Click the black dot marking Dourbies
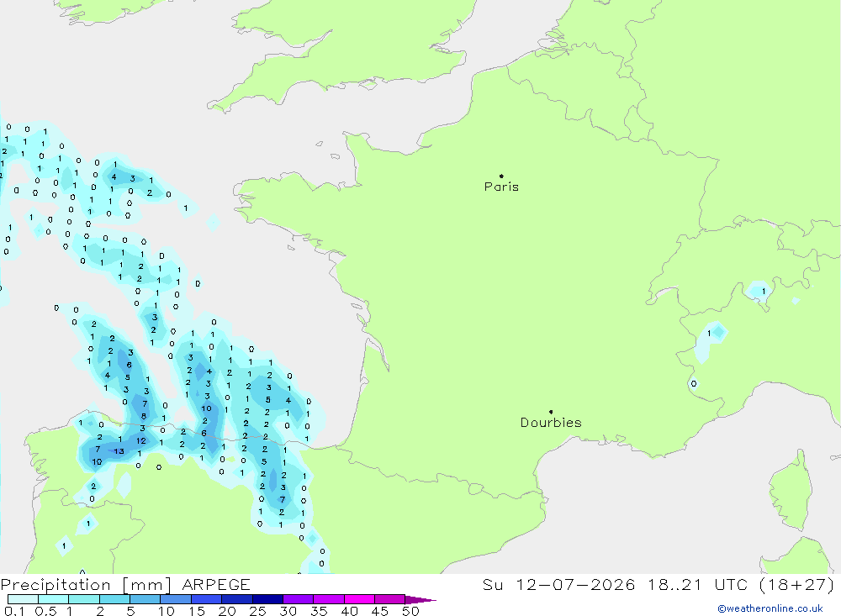Screen dimensions: 841x616 tap(551, 412)
